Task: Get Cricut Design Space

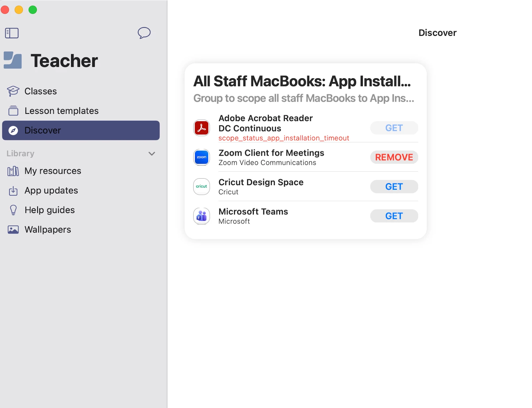Action: tap(394, 187)
